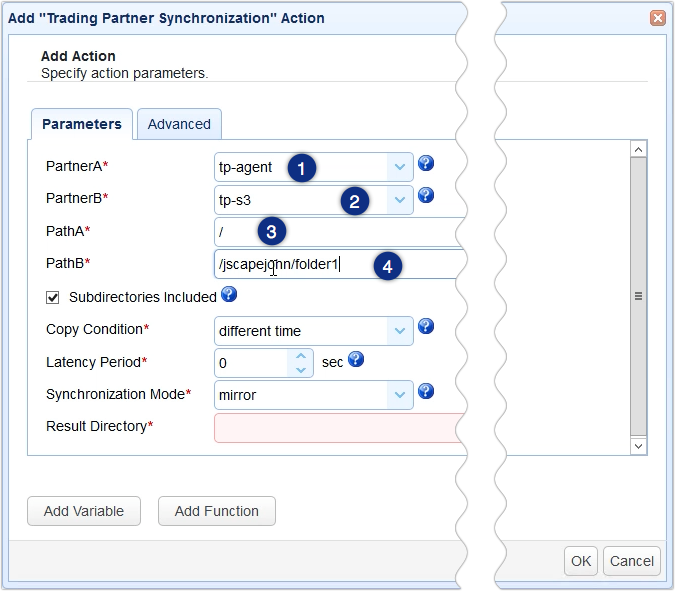Toggle Subdirectories Included checkbox
This screenshot has width=675, height=591.
(53, 297)
